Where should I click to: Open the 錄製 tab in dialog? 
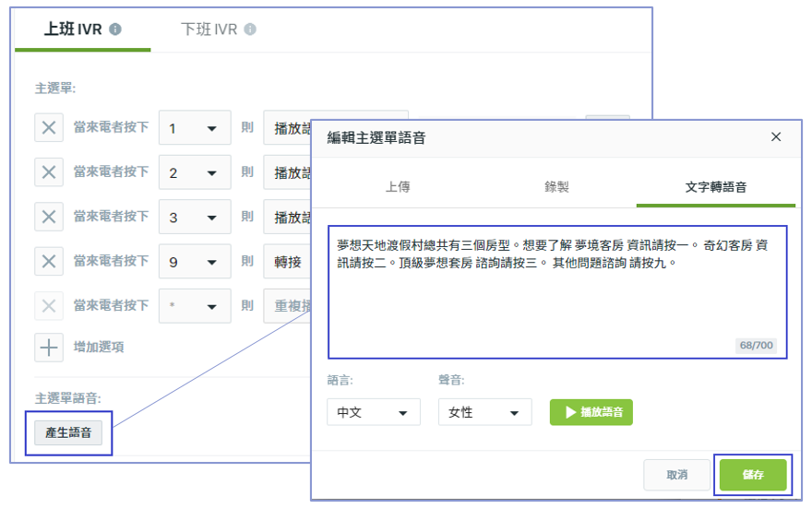[x=556, y=187]
